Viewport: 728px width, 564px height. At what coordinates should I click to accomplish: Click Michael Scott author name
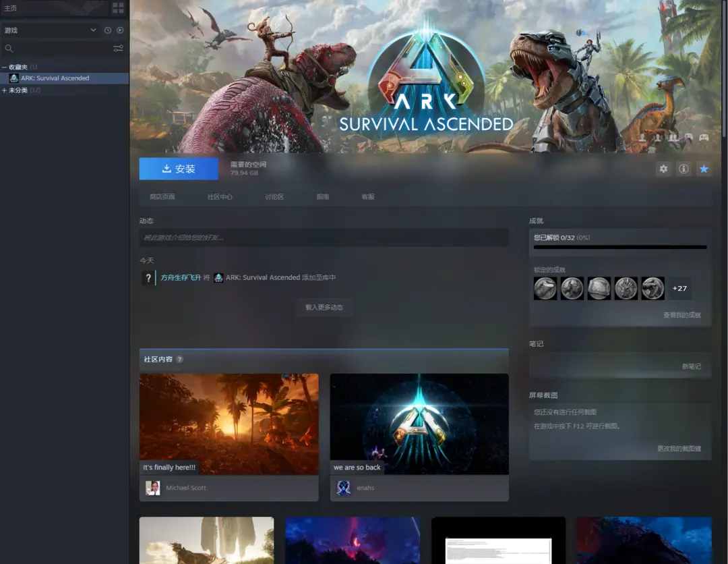[186, 488]
